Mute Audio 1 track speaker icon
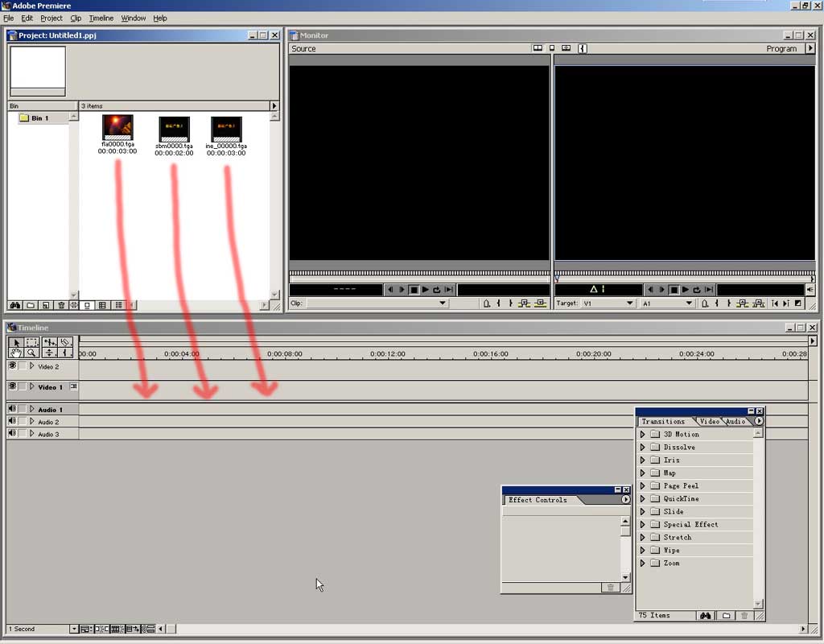Image resolution: width=824 pixels, height=644 pixels. tap(12, 409)
